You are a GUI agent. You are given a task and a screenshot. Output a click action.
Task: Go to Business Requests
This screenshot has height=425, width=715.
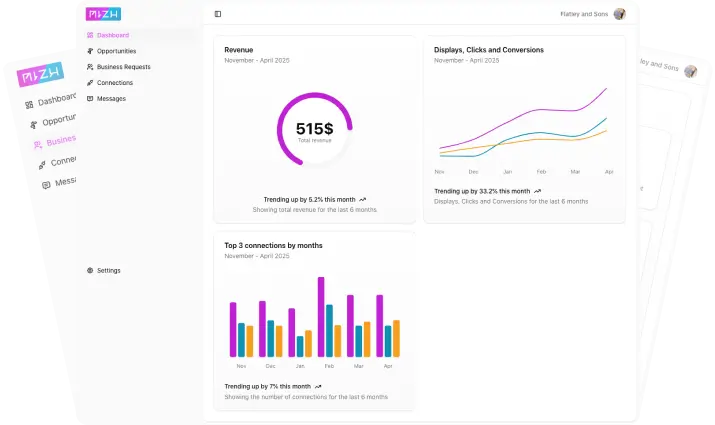[x=124, y=67]
